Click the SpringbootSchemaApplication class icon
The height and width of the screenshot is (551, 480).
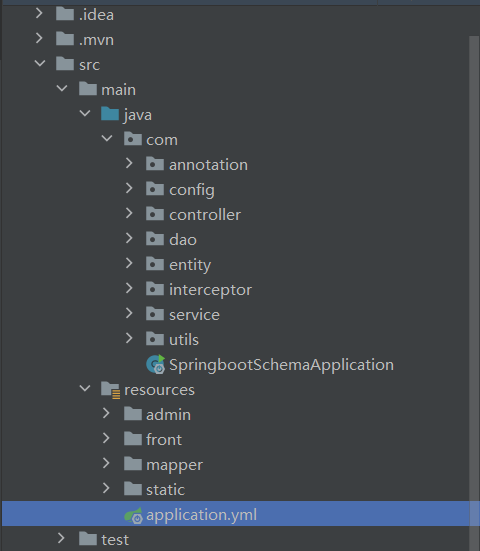click(155, 364)
